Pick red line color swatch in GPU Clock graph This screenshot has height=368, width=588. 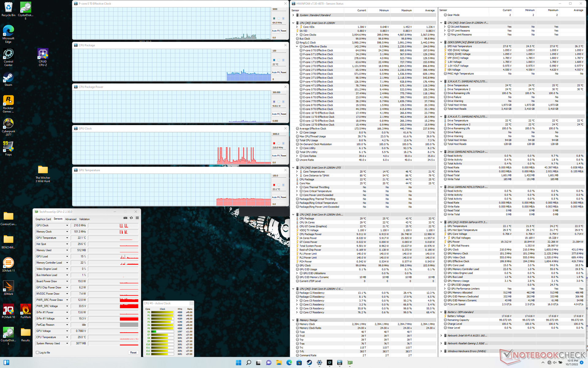coord(274,144)
